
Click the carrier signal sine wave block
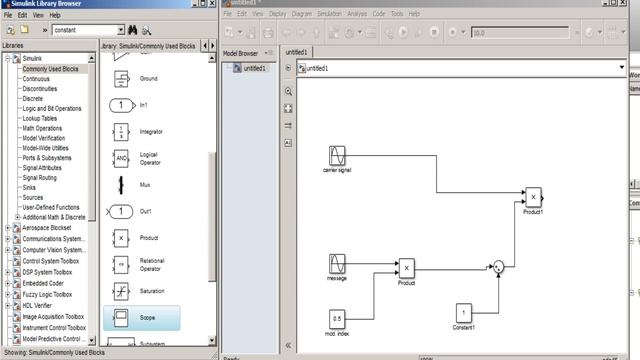click(337, 156)
